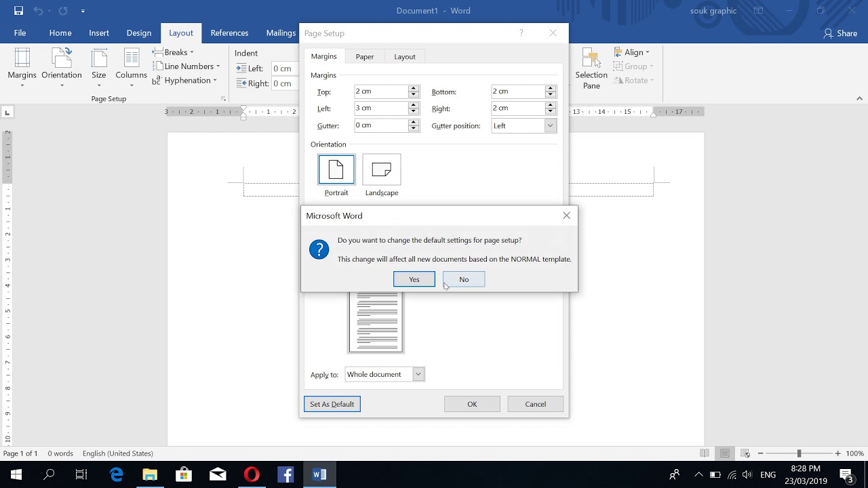Increase the Gutter value with up arrow

pyautogui.click(x=414, y=122)
